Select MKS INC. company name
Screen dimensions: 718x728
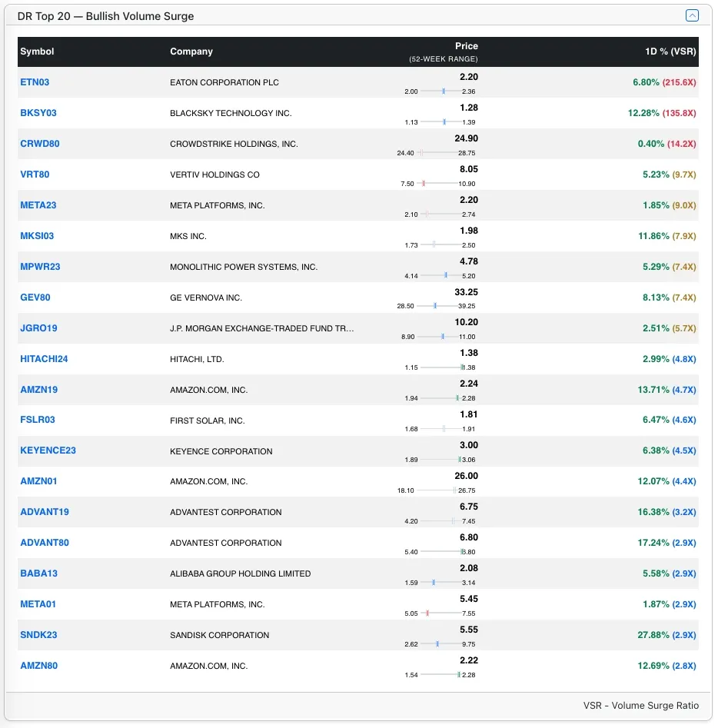[x=188, y=236]
